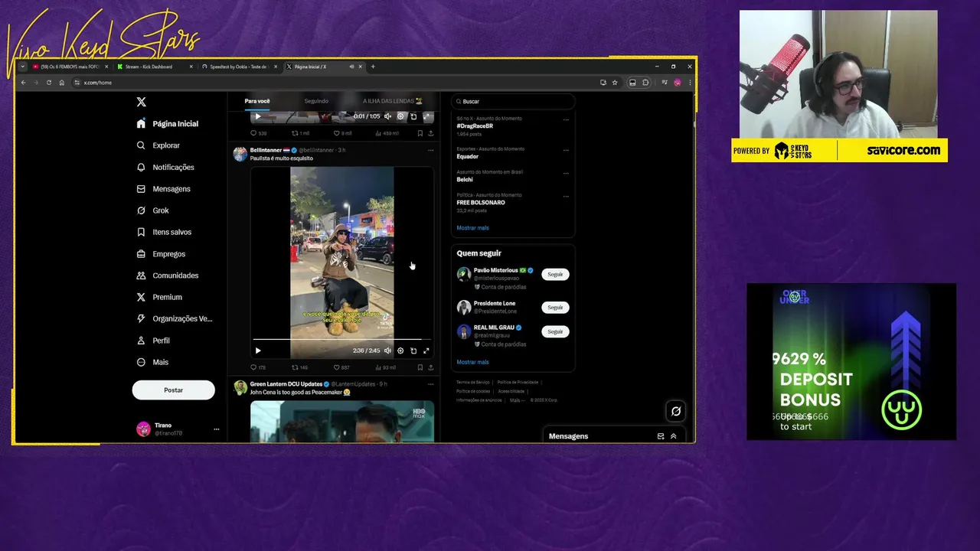Toggle picture-in-picture on the Bellintanner video

[x=413, y=350]
